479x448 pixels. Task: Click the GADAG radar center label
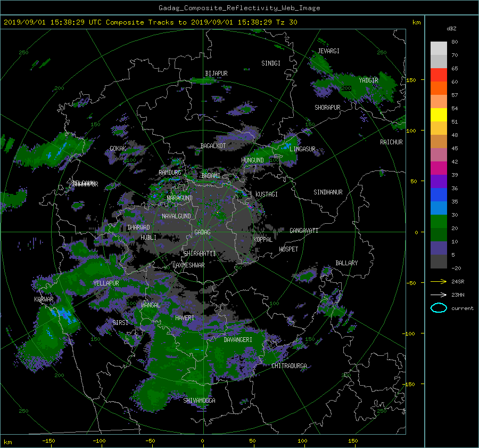tap(202, 232)
